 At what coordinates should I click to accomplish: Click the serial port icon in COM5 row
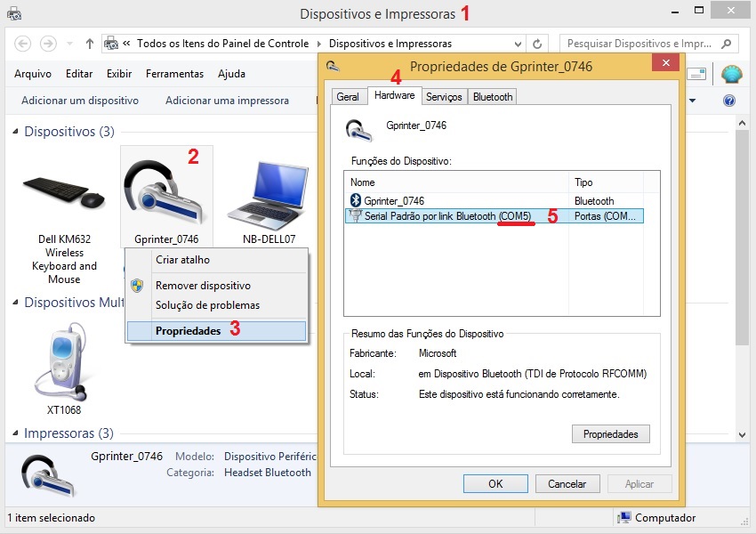tap(356, 215)
